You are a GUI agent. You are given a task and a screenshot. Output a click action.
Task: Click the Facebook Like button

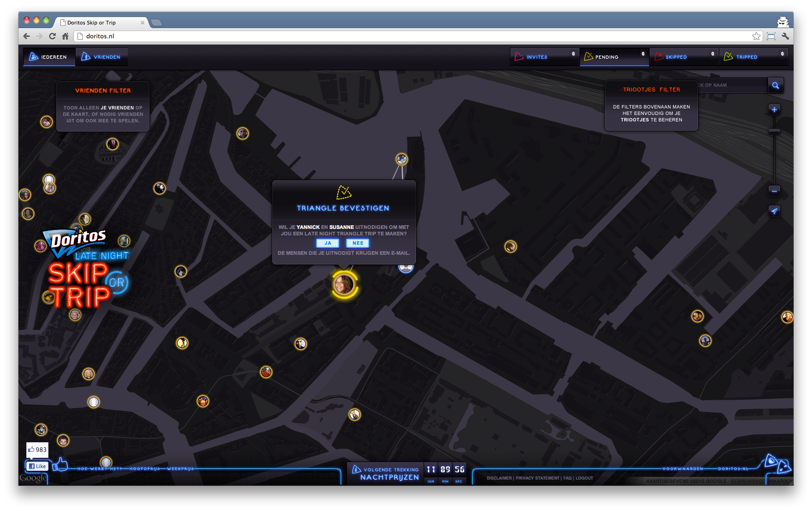pyautogui.click(x=37, y=466)
